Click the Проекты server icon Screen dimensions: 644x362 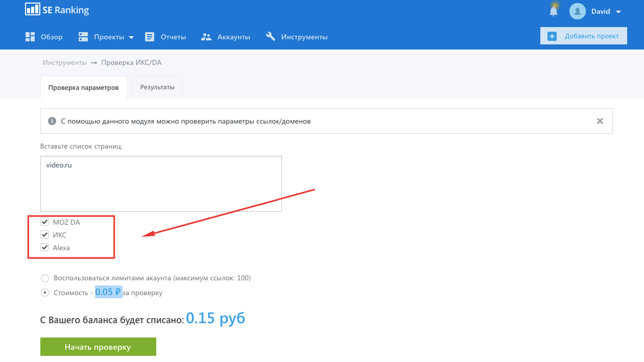(x=83, y=37)
